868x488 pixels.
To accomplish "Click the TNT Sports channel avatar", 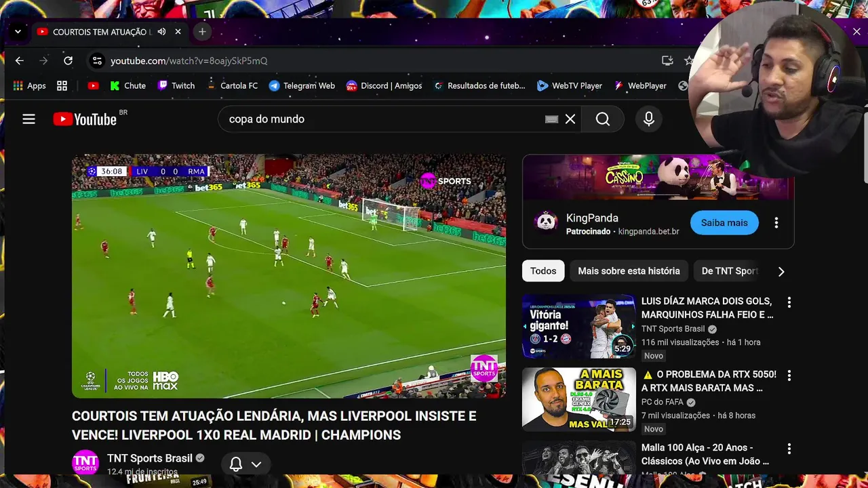I will point(85,463).
